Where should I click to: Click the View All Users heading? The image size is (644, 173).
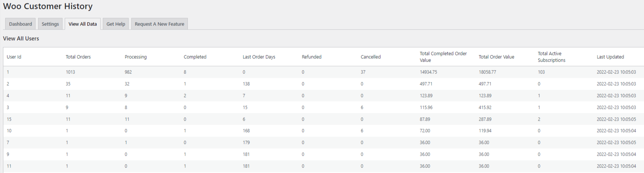(x=21, y=38)
